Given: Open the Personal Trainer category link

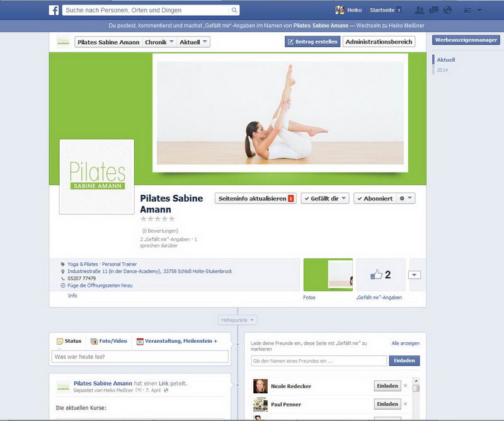Looking at the screenshot, I should click(119, 264).
